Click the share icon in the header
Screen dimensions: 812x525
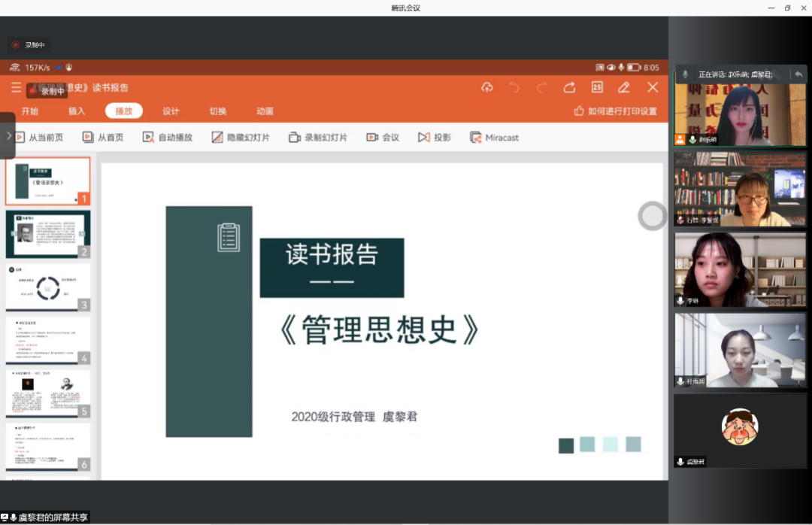point(569,87)
